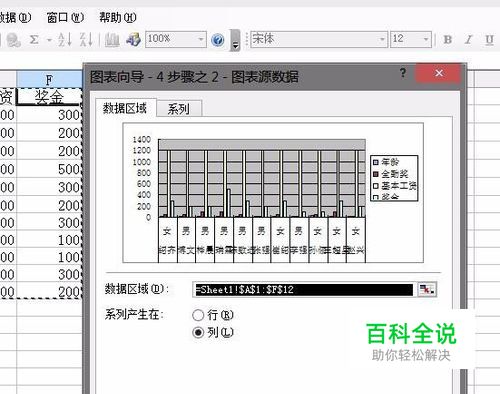Click the 数据区域 range input field
The width and height of the screenshot is (500, 394).
[x=303, y=289]
